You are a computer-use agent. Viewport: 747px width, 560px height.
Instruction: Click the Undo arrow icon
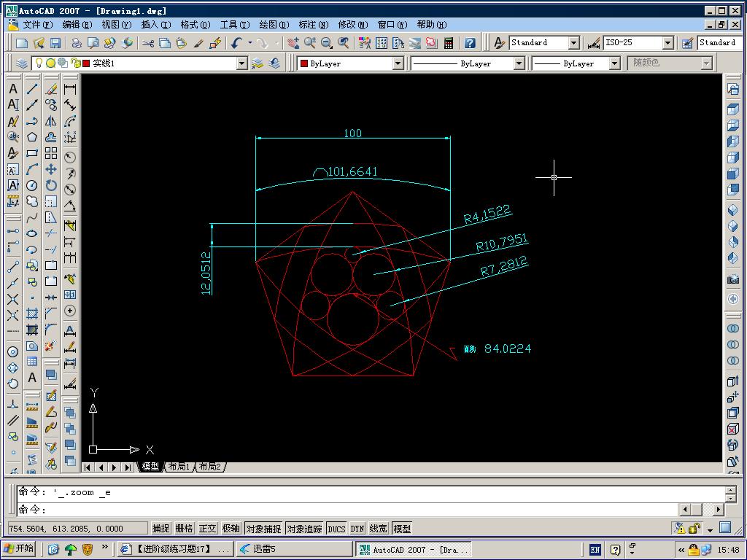point(237,43)
